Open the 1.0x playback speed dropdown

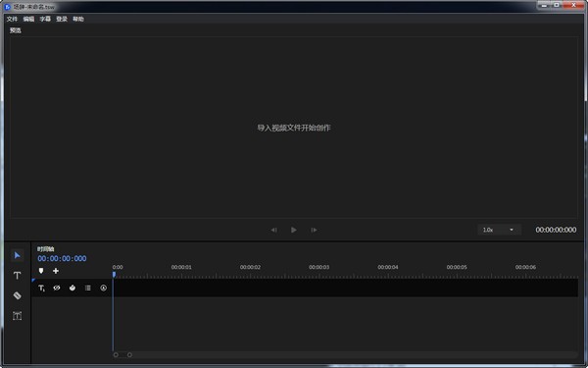[499, 230]
